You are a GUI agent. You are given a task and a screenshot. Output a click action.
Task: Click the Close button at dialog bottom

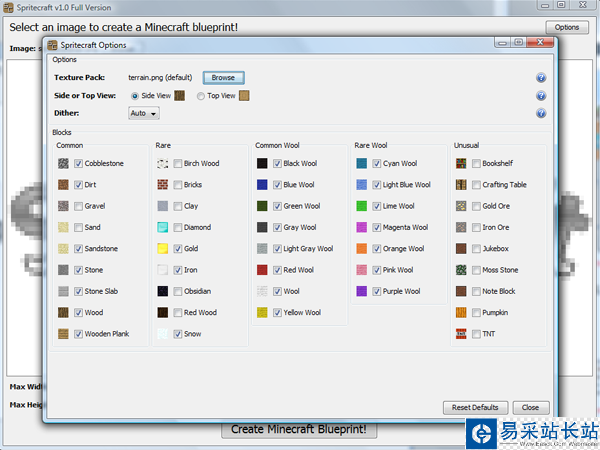pos(531,408)
